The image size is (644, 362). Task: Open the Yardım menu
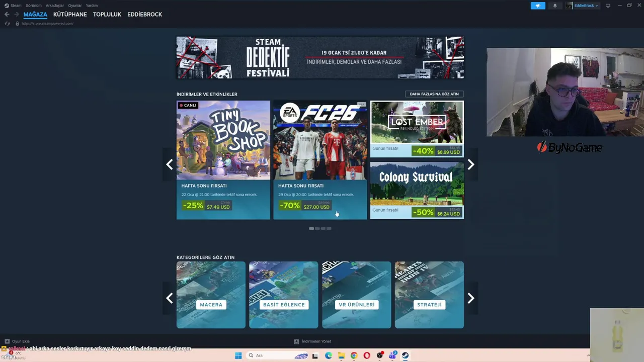point(92,6)
